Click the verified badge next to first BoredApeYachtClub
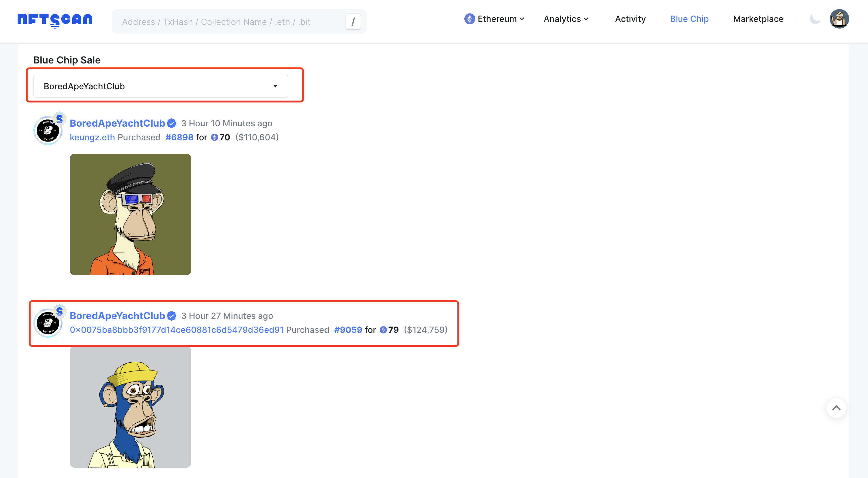Image resolution: width=868 pixels, height=478 pixels. point(171,123)
